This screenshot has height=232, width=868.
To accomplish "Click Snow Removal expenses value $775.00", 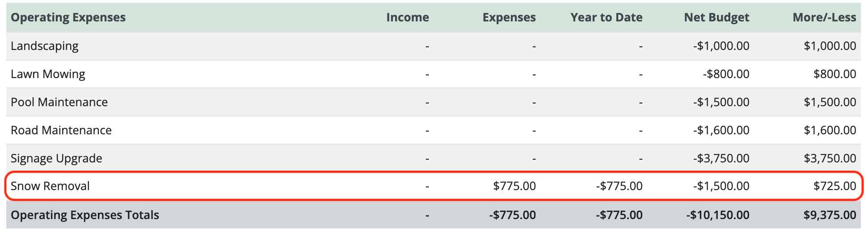I will click(514, 186).
